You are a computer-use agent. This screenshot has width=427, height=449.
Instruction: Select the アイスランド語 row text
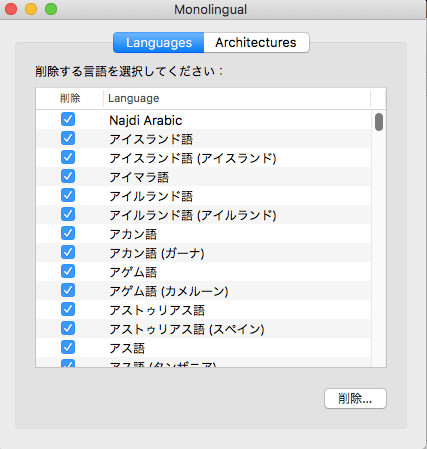tap(151, 139)
